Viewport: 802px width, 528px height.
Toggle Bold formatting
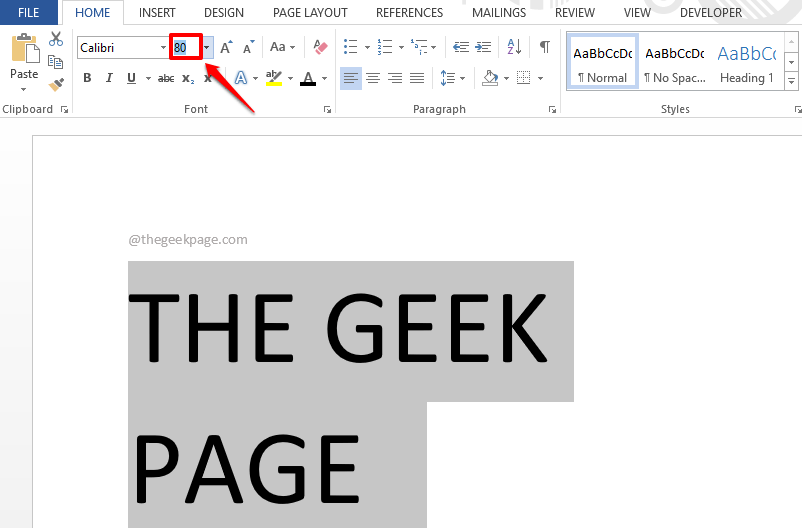click(x=87, y=78)
